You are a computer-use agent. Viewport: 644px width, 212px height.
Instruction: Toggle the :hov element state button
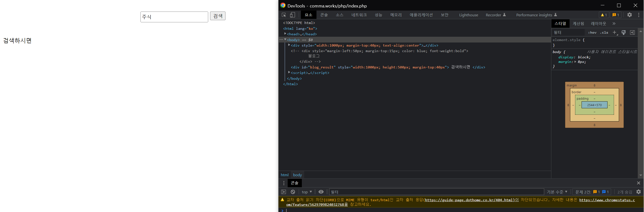click(592, 32)
